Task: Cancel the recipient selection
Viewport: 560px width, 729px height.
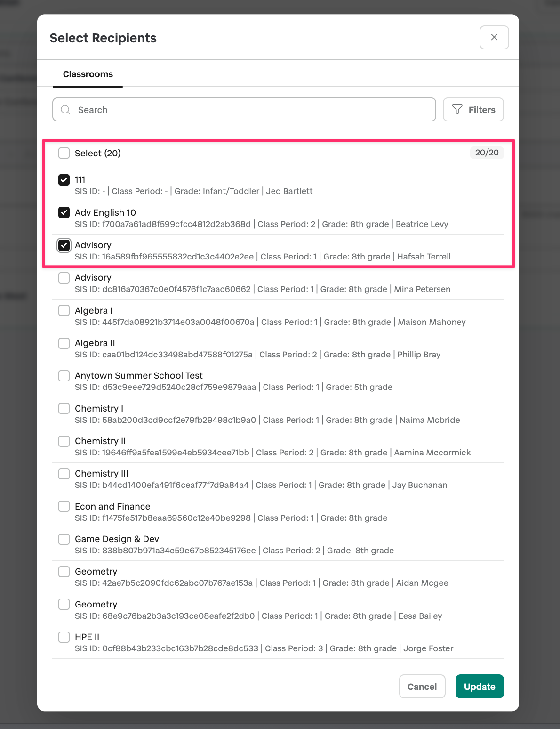Action: tap(422, 687)
